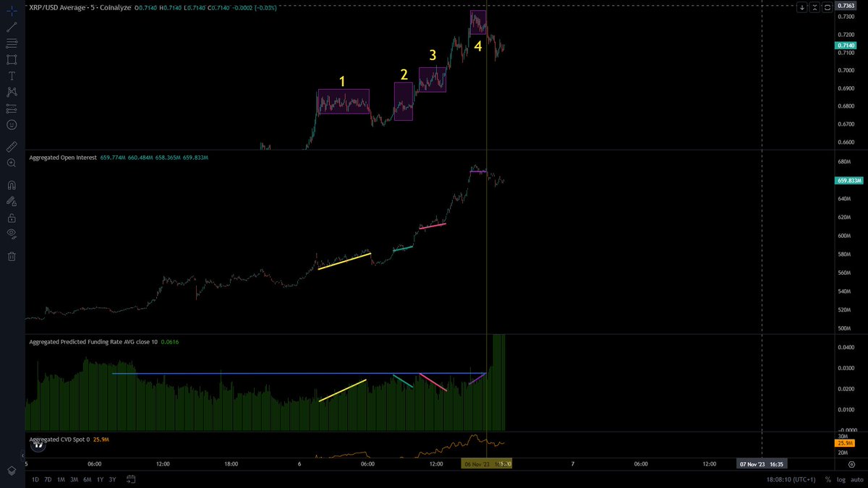This screenshot has height=488, width=868.
Task: Select the Text annotation tool
Action: pos(12,76)
